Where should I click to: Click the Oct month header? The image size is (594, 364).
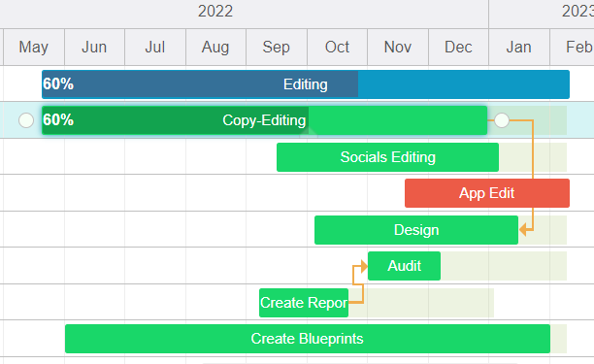(337, 47)
